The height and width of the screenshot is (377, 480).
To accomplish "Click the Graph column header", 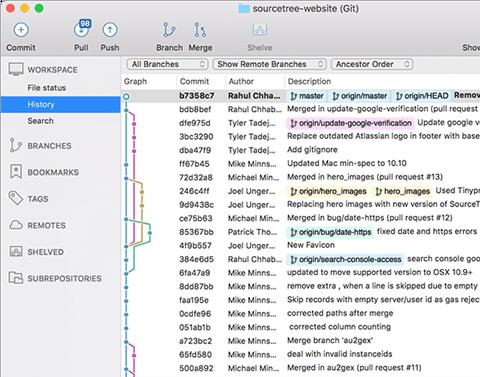I will coord(135,81).
